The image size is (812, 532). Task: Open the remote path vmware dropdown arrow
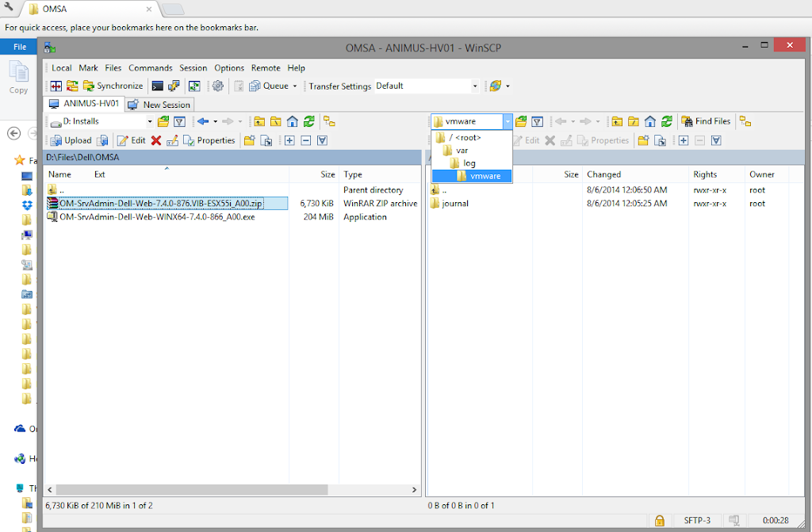click(507, 121)
